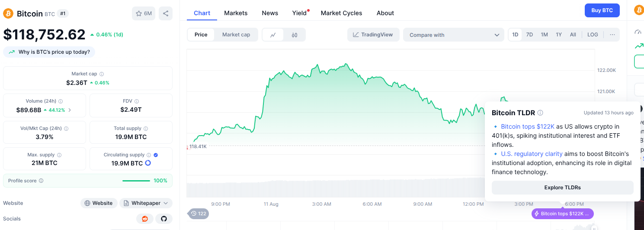Select Market cap chart toggle
This screenshot has height=230, width=644.
[x=236, y=35]
